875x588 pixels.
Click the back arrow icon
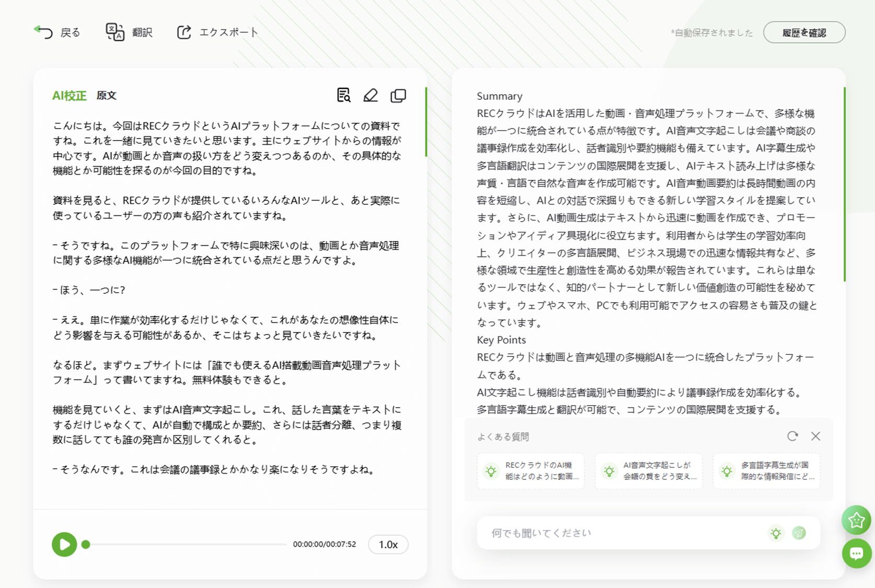[43, 32]
